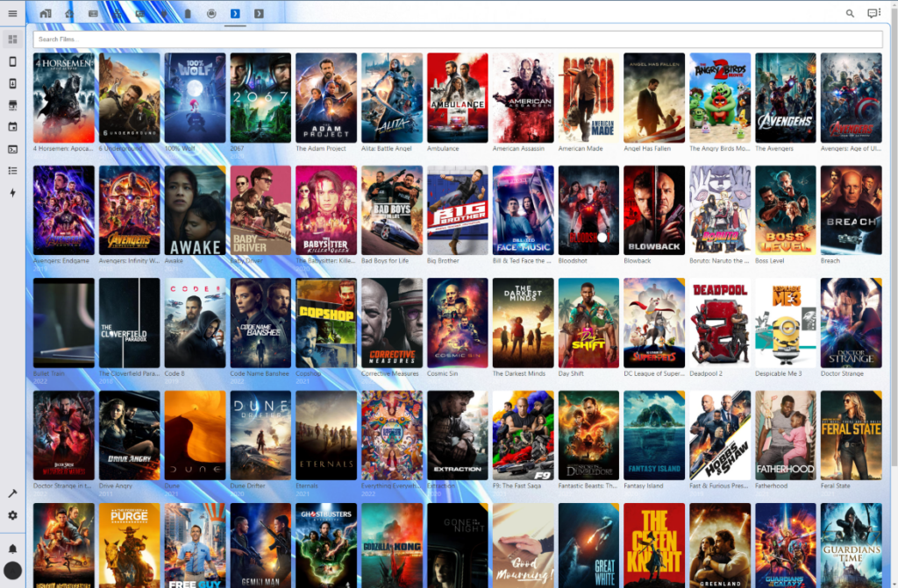This screenshot has width=898, height=588.
Task: Open the hamburger menu
Action: [12, 13]
